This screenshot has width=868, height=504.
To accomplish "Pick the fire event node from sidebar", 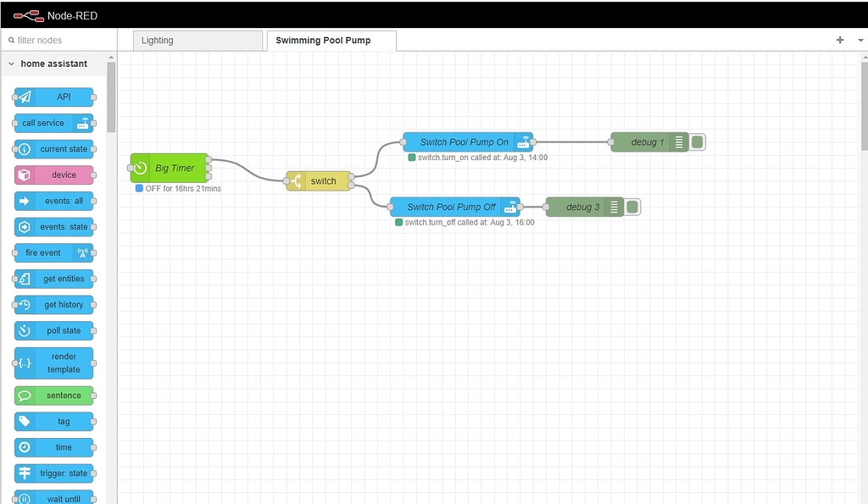I will click(54, 252).
